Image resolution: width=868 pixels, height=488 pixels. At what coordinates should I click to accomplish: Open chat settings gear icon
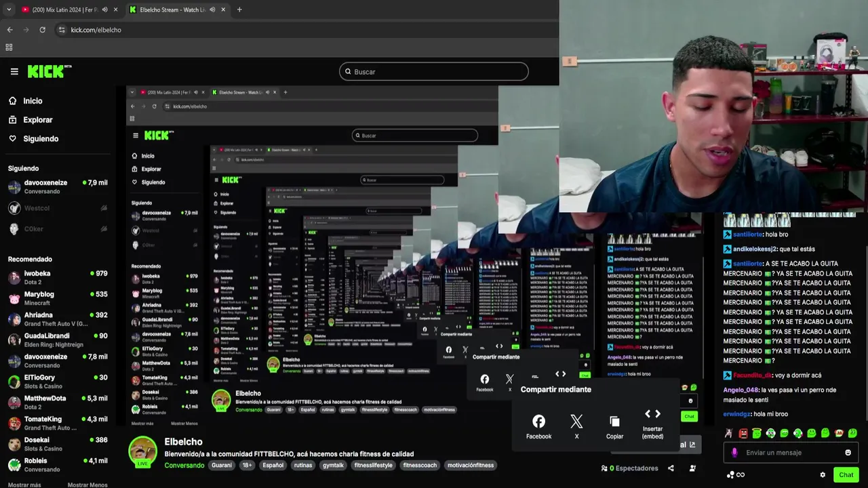[x=823, y=474]
